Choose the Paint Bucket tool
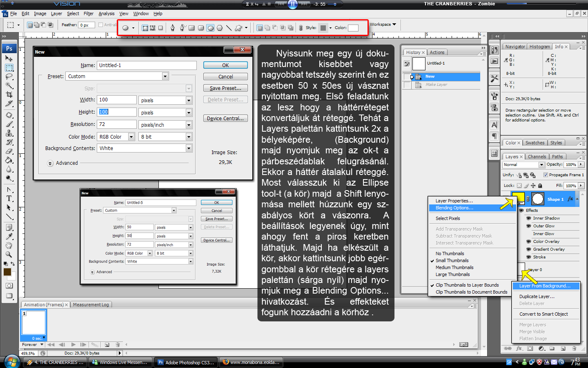Viewport: 588px width, 368px height. click(9, 160)
